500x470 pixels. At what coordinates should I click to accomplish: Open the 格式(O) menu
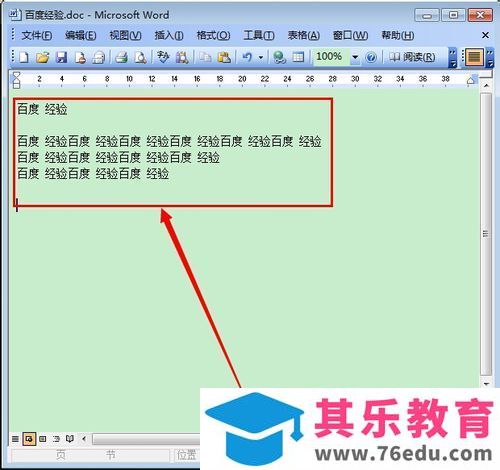(x=213, y=35)
